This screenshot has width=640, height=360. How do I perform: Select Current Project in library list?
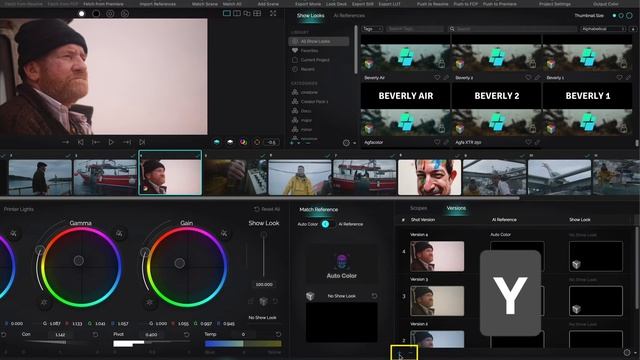point(315,60)
